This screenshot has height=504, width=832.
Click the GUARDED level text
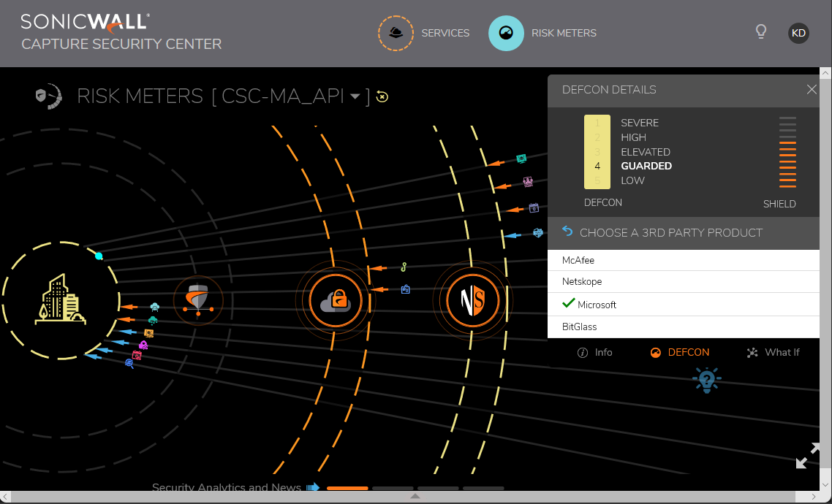click(x=646, y=166)
